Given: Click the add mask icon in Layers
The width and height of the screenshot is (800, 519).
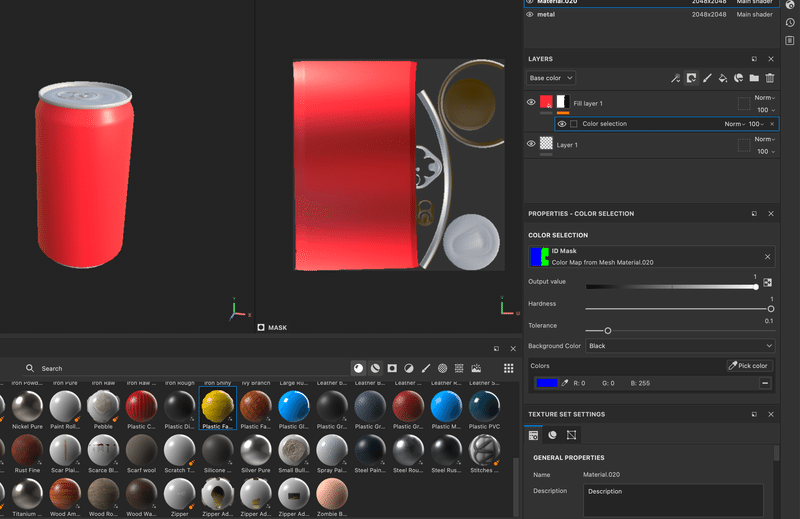Looking at the screenshot, I should pos(691,78).
